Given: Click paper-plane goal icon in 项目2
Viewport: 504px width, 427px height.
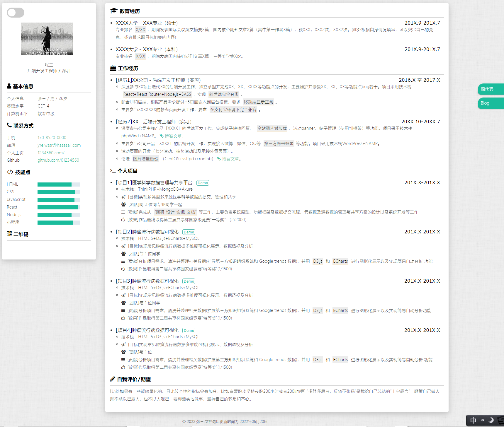Looking at the screenshot, I should click(x=123, y=246).
